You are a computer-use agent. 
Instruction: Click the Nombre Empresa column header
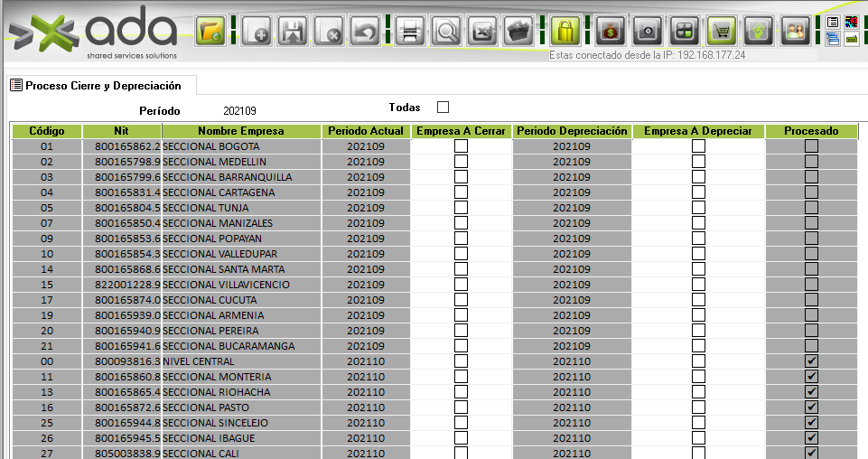coord(241,131)
